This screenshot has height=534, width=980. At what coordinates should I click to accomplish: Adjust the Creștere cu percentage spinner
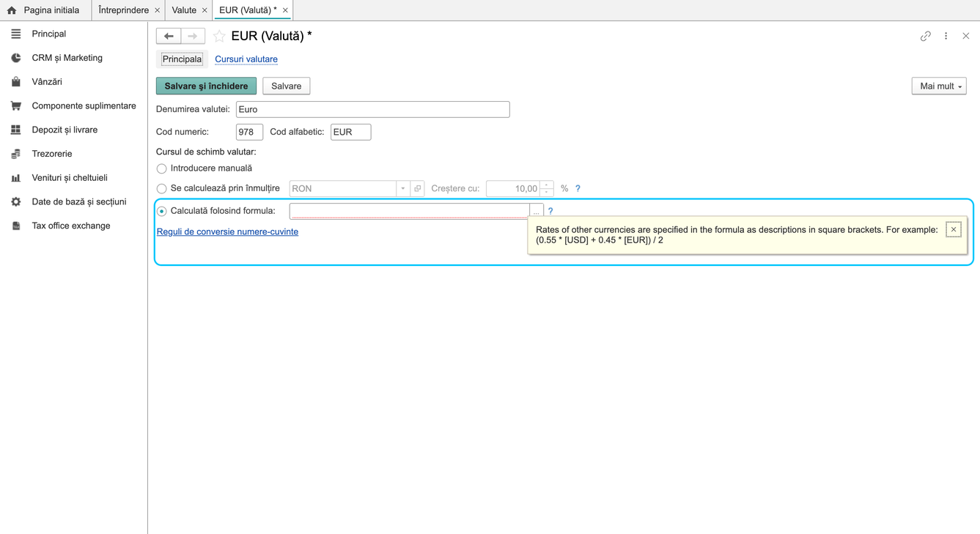(x=547, y=189)
